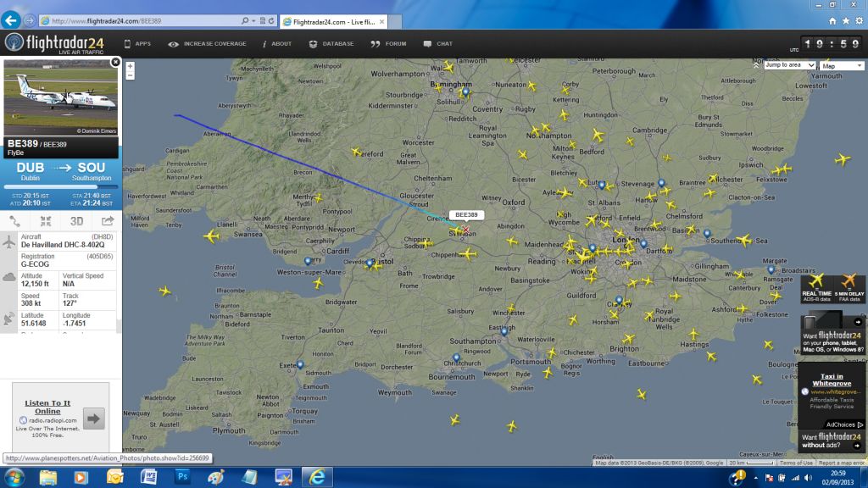The image size is (868, 488).
Task: Close the BE389 flight info panel
Action: (115, 62)
